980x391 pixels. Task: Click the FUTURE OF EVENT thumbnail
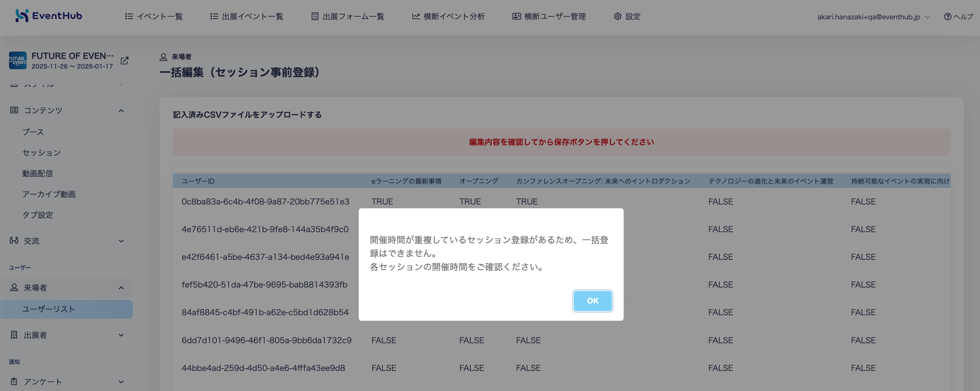pyautogui.click(x=18, y=61)
